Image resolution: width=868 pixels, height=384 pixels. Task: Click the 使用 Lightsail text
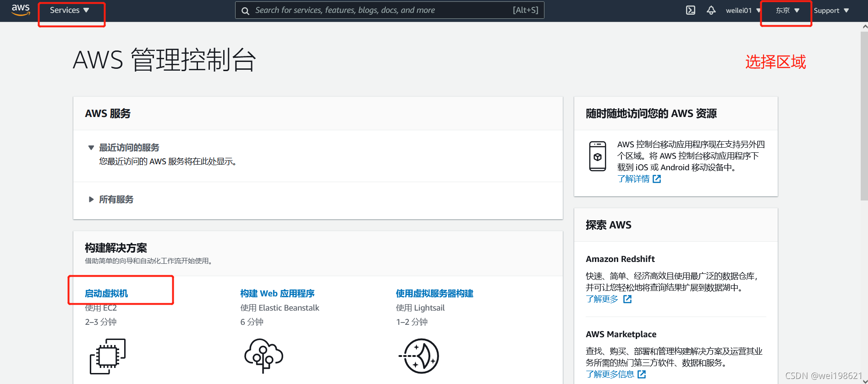coord(420,308)
